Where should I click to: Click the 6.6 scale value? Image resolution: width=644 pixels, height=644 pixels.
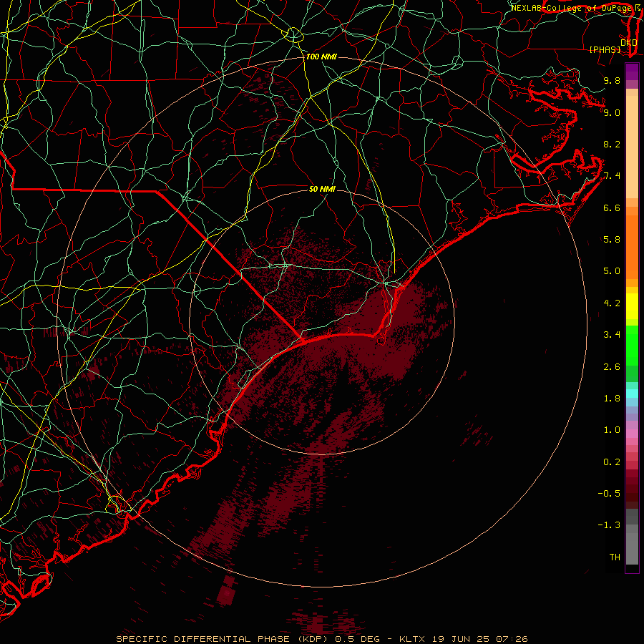click(x=612, y=208)
